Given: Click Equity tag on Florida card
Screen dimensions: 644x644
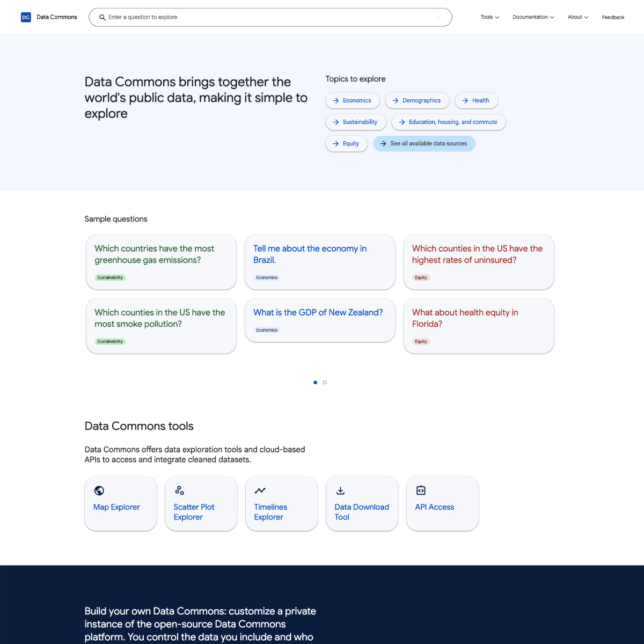Looking at the screenshot, I should coord(421,341).
